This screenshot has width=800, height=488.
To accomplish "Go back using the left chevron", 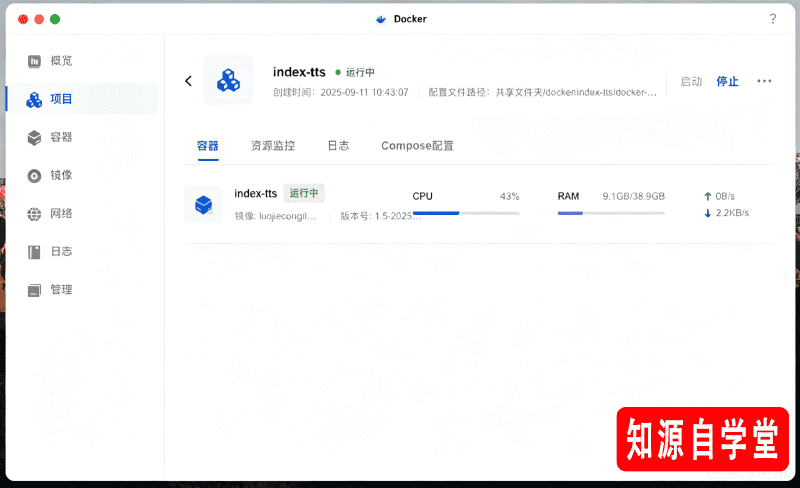I will coord(188,81).
